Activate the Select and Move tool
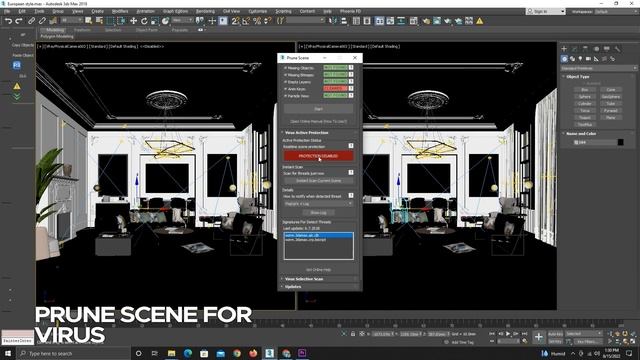The width and height of the screenshot is (640, 360). click(x=133, y=21)
